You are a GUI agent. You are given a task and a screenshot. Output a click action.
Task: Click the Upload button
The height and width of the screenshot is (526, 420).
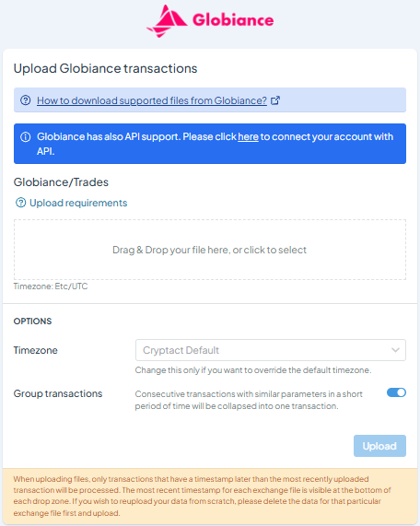(x=379, y=446)
